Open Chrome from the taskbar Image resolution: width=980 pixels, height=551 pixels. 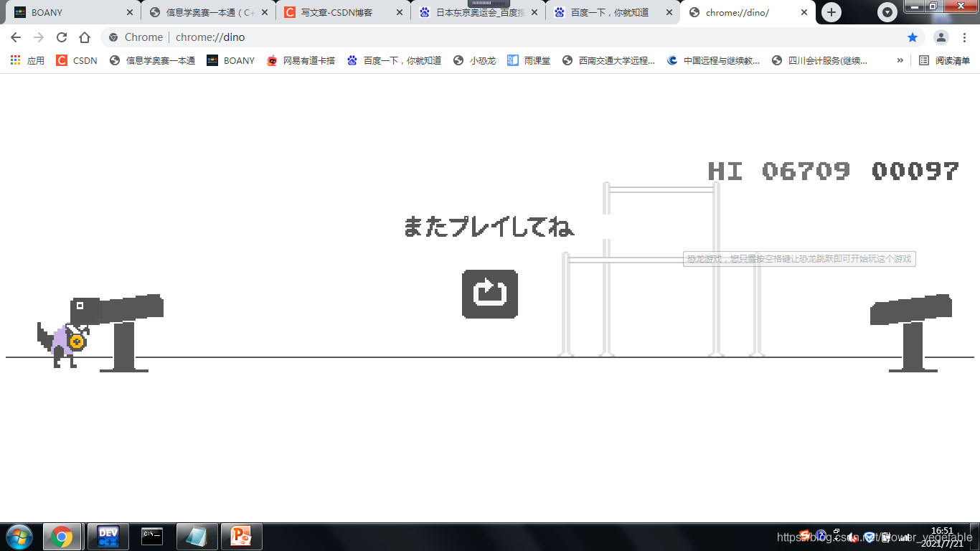point(62,537)
